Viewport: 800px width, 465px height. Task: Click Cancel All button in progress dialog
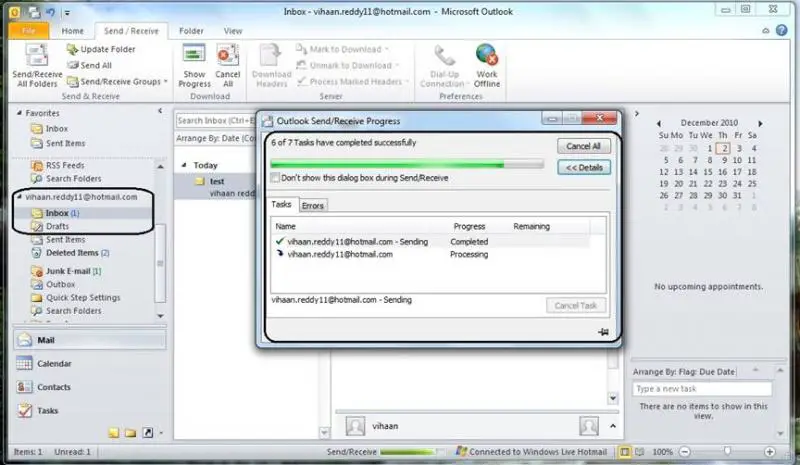(x=583, y=146)
